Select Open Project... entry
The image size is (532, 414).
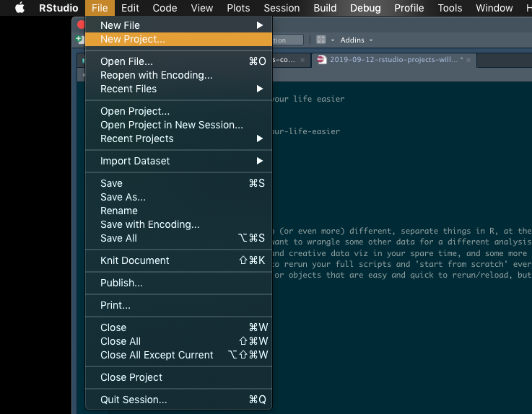(x=178, y=111)
